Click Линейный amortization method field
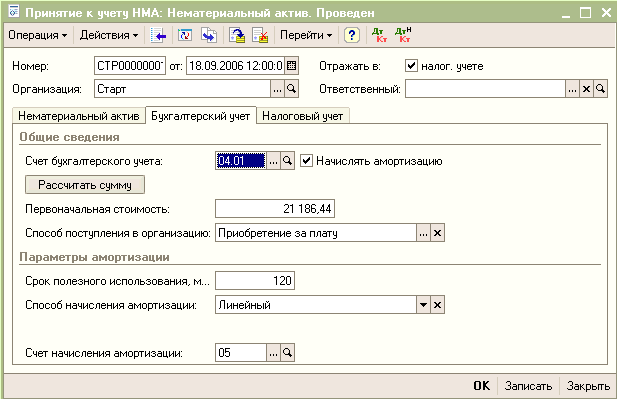The image size is (617, 399). [x=316, y=305]
